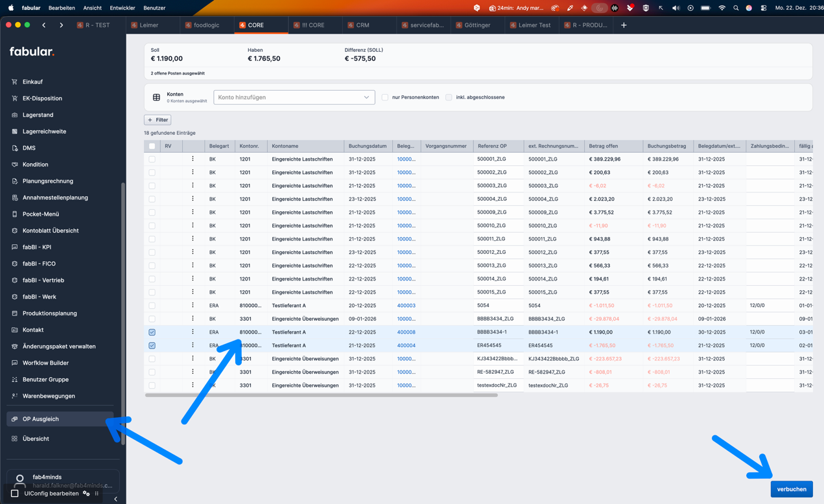This screenshot has width=824, height=504.
Task: Click the Warenbewegungen sidebar icon
Action: 15,396
